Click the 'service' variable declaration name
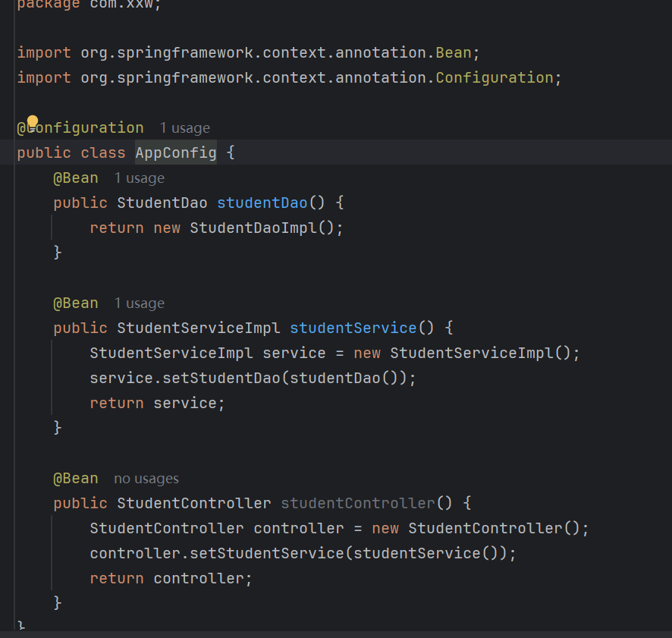This screenshot has width=672, height=638. (x=294, y=354)
